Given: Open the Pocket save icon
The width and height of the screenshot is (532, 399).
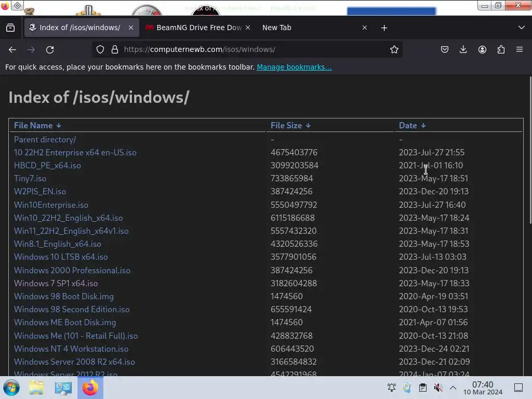Looking at the screenshot, I should 445,49.
